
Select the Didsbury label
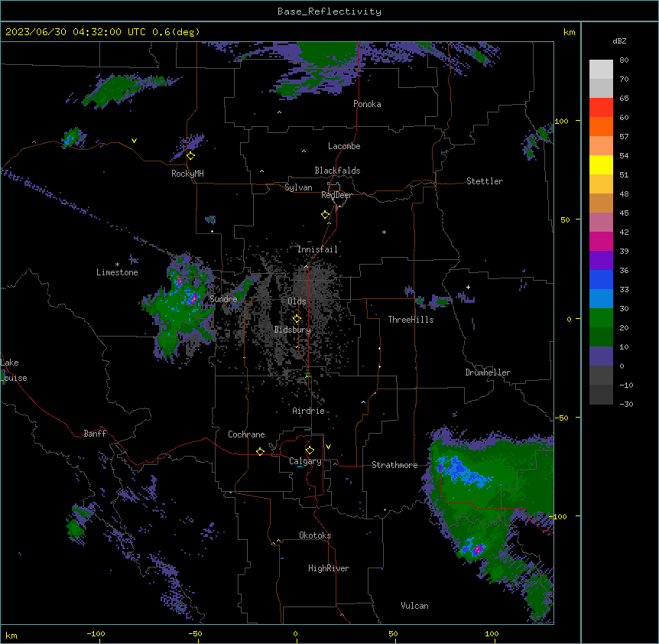(x=293, y=330)
